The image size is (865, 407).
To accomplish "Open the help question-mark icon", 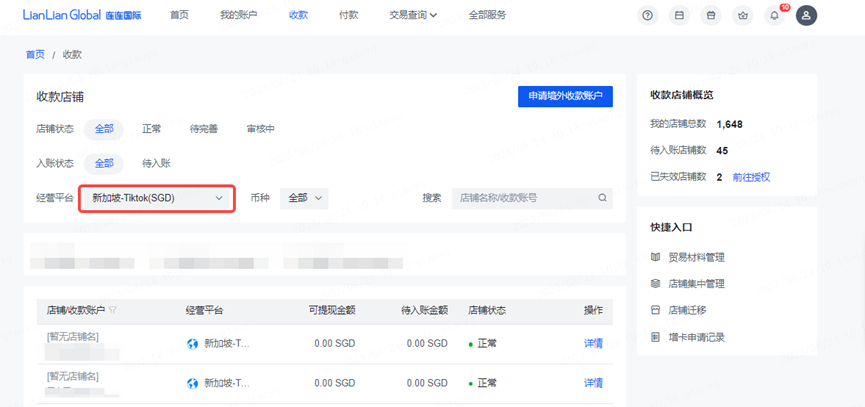I will point(648,15).
